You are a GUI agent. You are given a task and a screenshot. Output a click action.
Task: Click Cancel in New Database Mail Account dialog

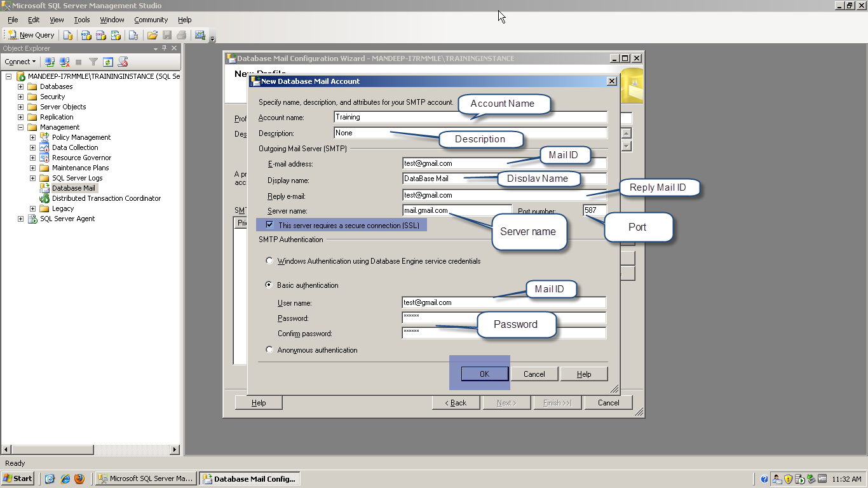tap(534, 374)
